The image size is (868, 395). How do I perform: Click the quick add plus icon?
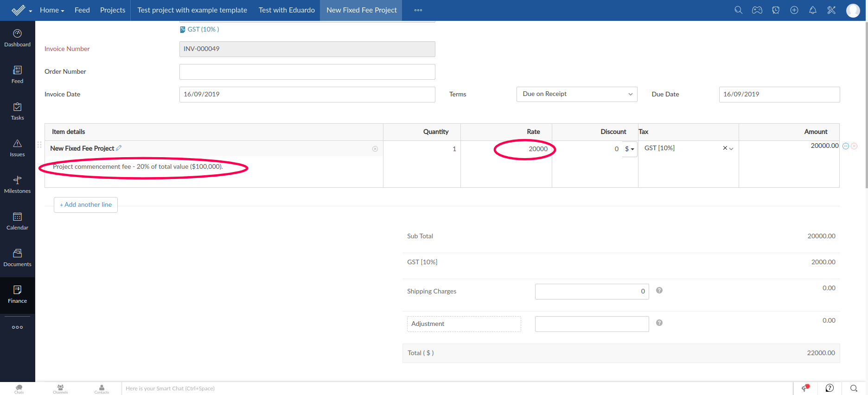[x=794, y=10]
